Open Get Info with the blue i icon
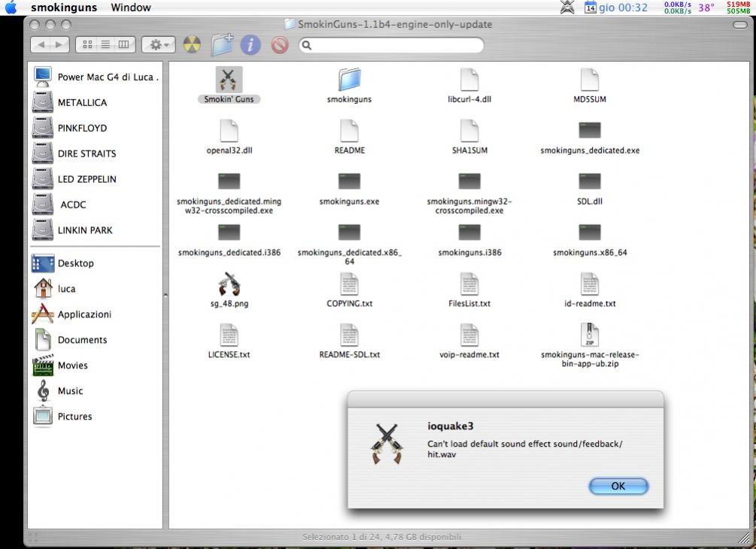Viewport: 756px width, 549px height. pos(250,45)
